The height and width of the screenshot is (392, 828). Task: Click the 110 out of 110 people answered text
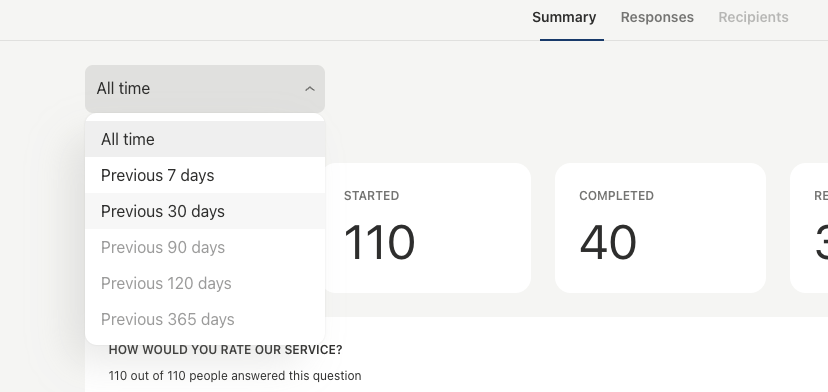click(235, 376)
